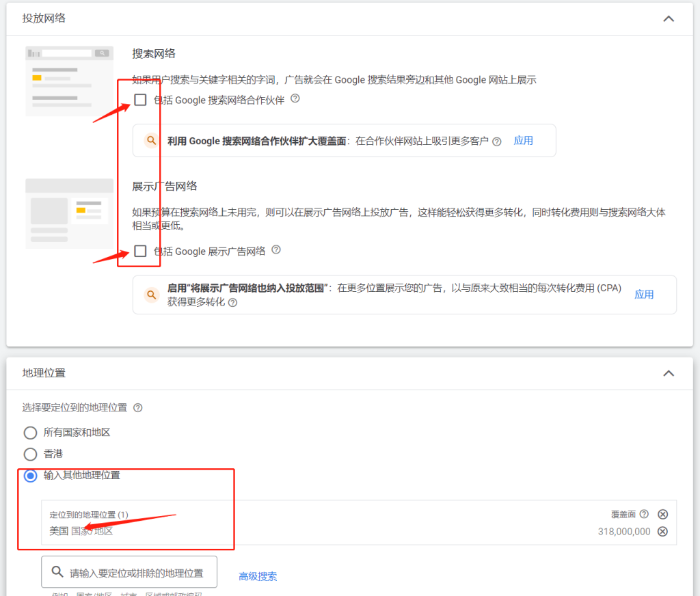Click the location search input field
700x596 pixels.
(129, 572)
